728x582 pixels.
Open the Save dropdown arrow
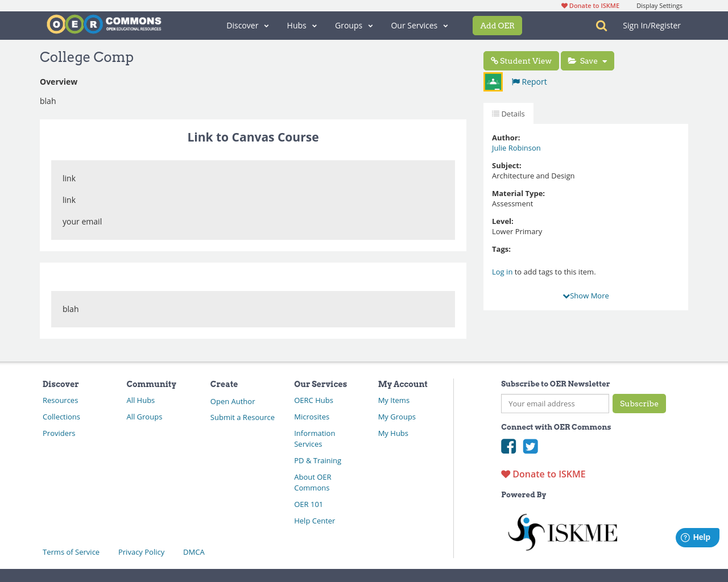[605, 60]
